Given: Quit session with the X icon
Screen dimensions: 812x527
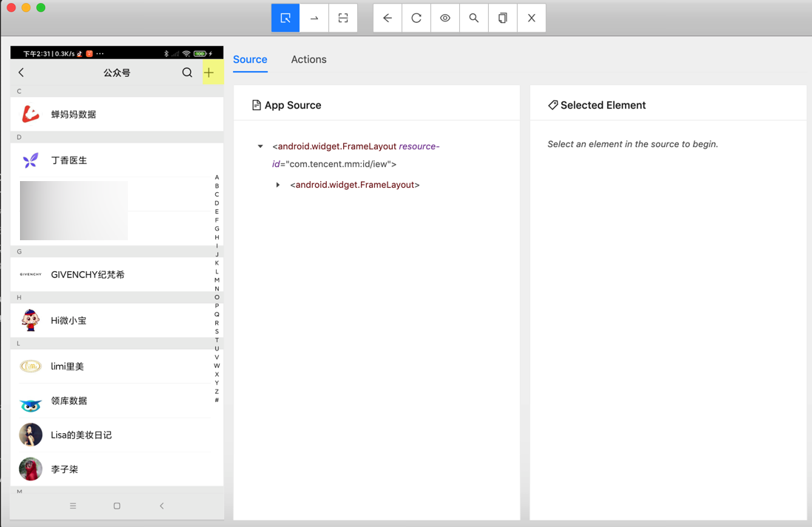Looking at the screenshot, I should point(531,18).
